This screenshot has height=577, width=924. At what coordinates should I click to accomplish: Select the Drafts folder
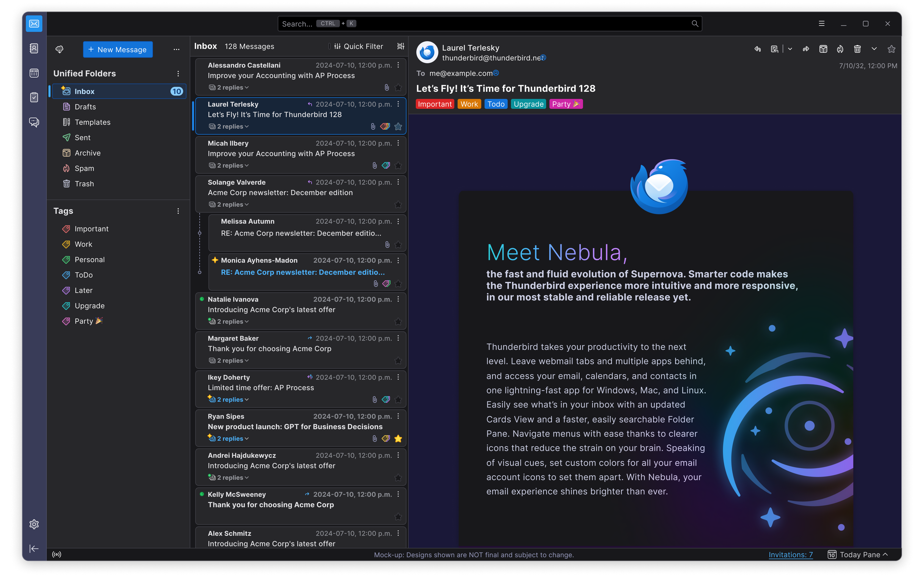coord(85,107)
